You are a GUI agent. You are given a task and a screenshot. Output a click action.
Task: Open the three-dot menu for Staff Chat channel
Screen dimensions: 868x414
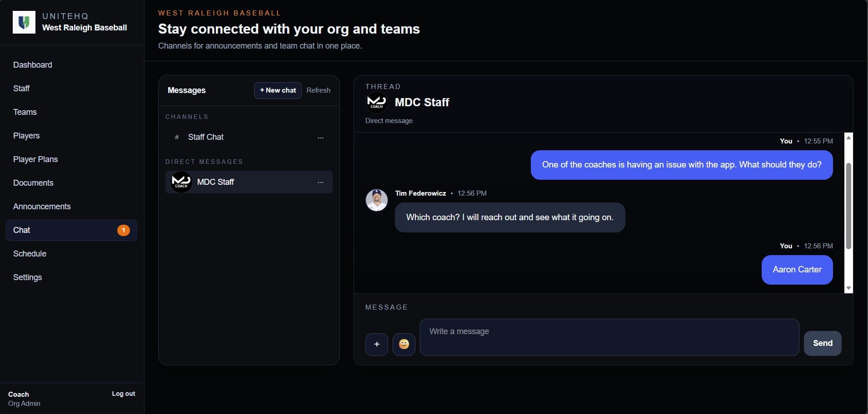(321, 137)
